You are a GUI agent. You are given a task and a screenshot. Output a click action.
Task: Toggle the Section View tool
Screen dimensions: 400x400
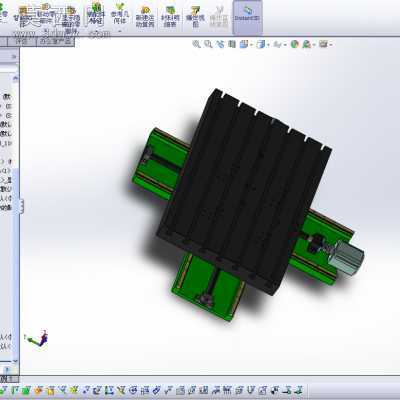(232, 44)
